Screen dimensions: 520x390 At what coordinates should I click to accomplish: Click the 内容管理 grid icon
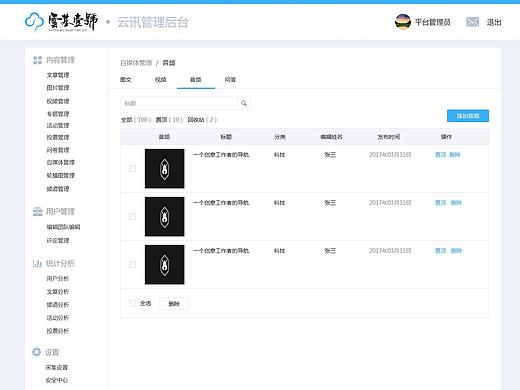pos(37,60)
